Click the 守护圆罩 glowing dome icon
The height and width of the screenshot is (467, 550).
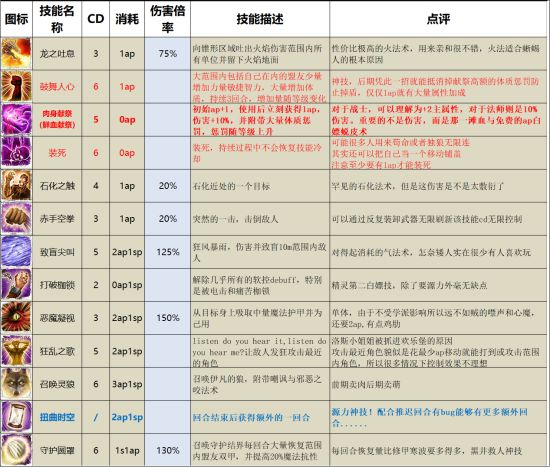(x=16, y=450)
